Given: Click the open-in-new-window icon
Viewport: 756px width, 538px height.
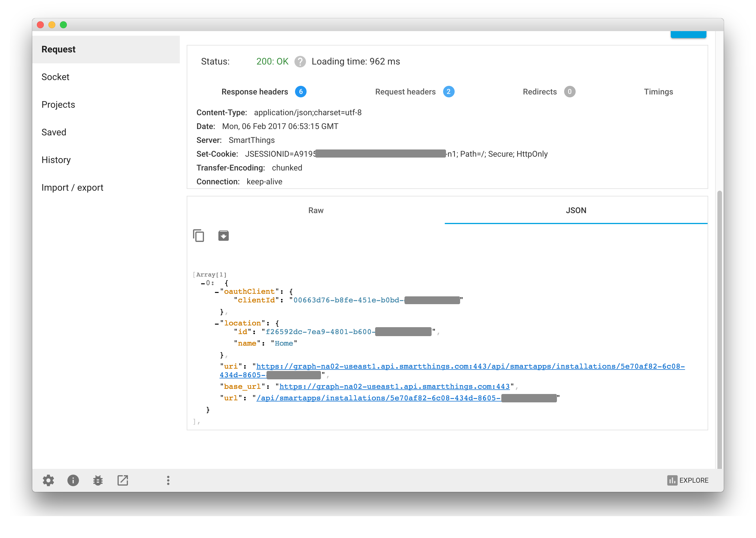Looking at the screenshot, I should 123,480.
